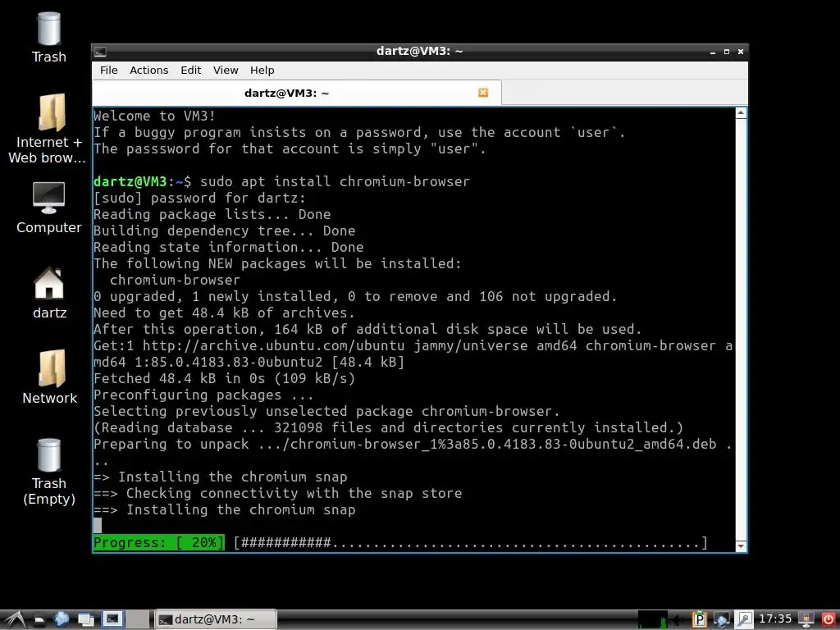Screen dimensions: 840x630
Task: Click 'Preconfiguring packages ...' line
Action: [x=203, y=395]
